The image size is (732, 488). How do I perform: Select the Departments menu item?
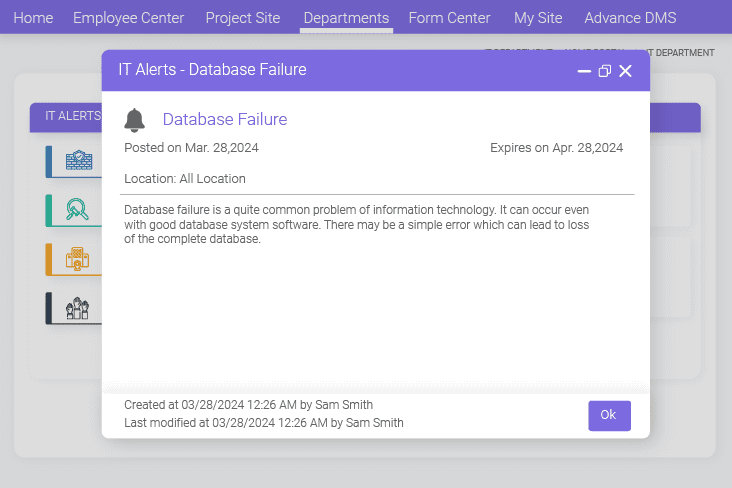346,18
